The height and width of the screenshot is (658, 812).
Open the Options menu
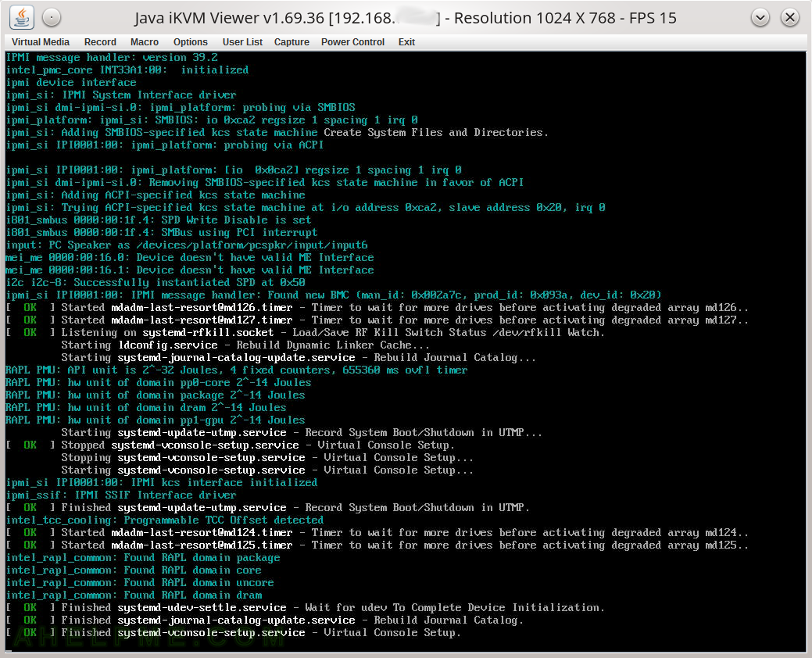(191, 42)
